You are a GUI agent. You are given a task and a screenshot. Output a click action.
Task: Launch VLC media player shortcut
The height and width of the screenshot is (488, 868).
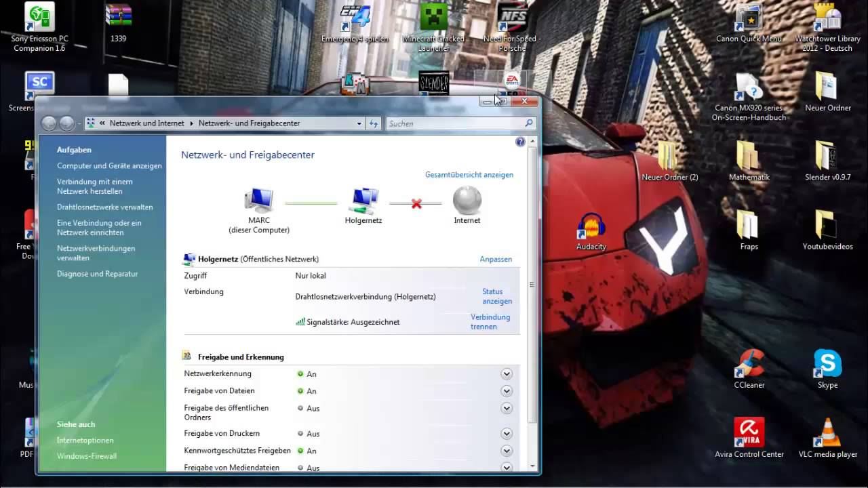(827, 438)
